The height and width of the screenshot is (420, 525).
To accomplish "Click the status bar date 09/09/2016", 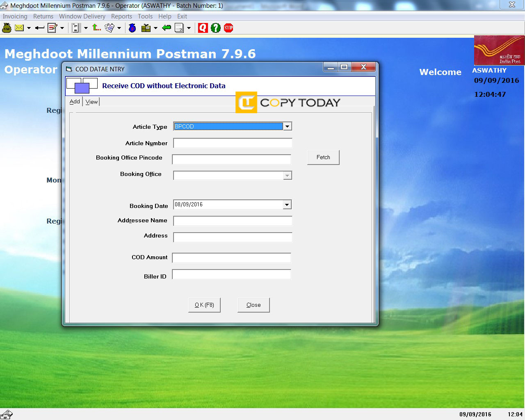I will pyautogui.click(x=475, y=414).
